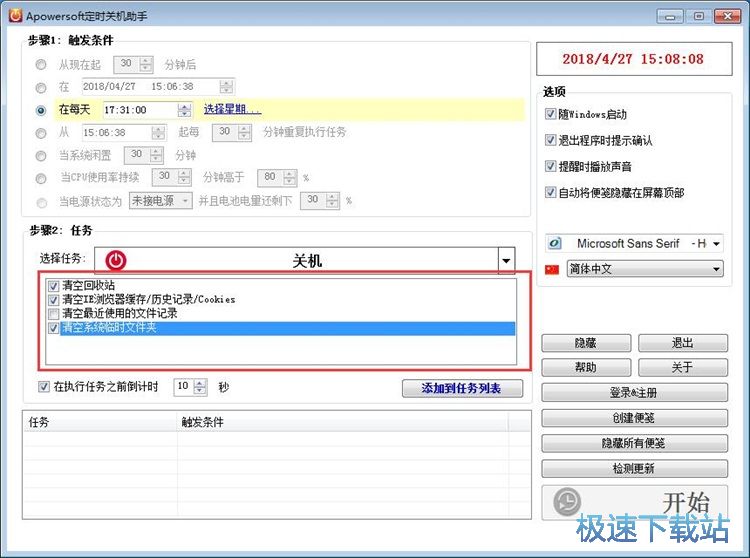Open the 关机 task dropdown arrow
Image resolution: width=750 pixels, height=558 pixels.
(506, 261)
